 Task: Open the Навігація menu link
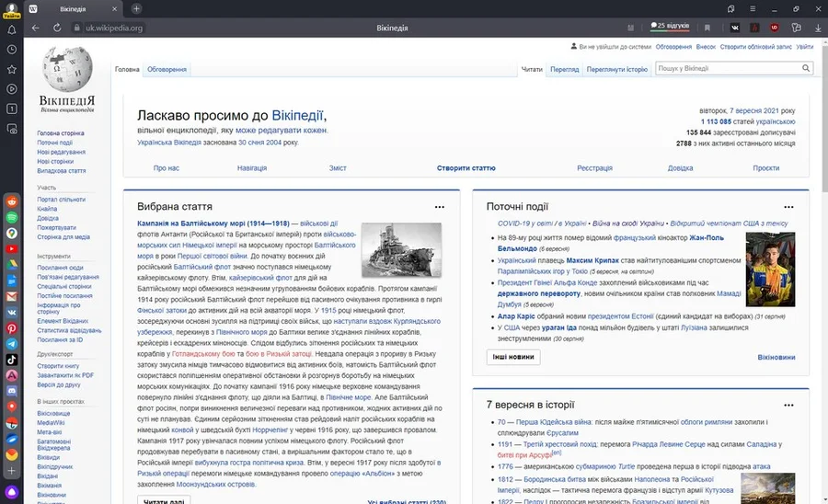252,167
